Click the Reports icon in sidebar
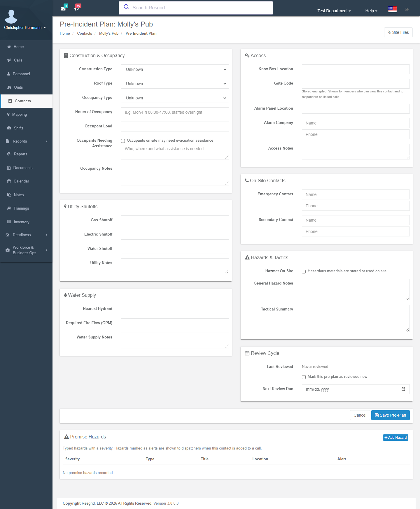 point(9,154)
